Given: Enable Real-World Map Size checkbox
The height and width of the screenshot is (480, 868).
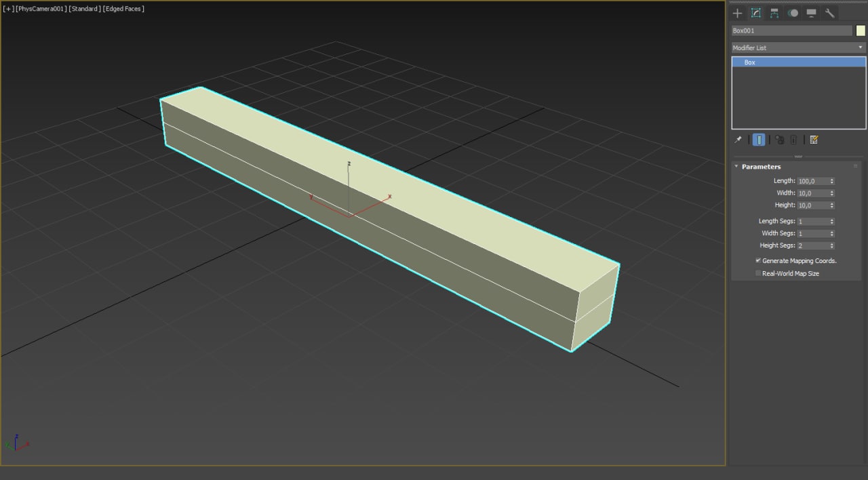Looking at the screenshot, I should pyautogui.click(x=758, y=273).
